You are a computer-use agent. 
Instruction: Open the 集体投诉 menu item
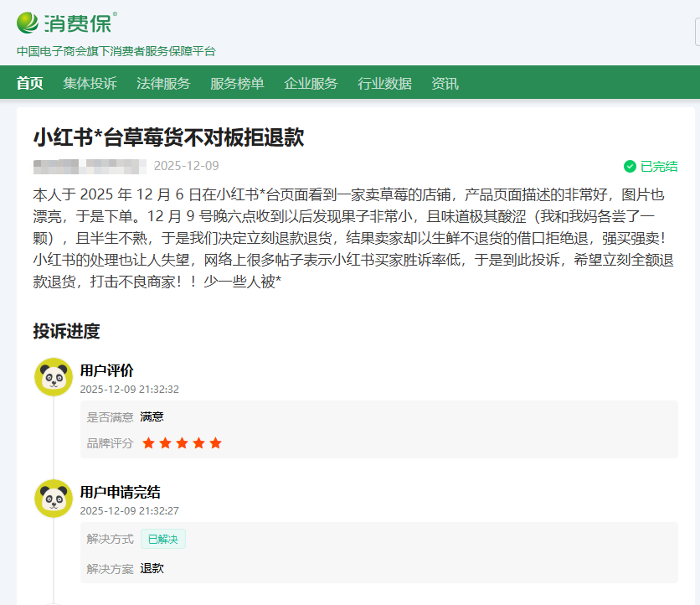click(x=90, y=83)
